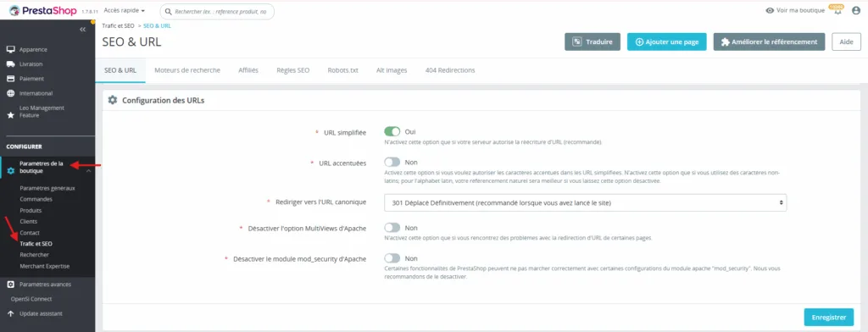Viewport: 868px width, 332px height.
Task: Enable the URL accentuées switch
Action: click(392, 162)
